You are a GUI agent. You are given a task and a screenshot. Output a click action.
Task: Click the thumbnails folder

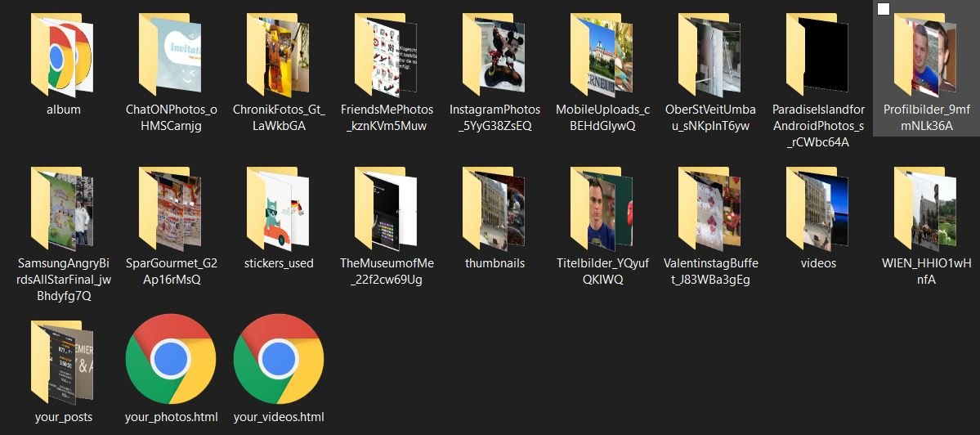(494, 209)
